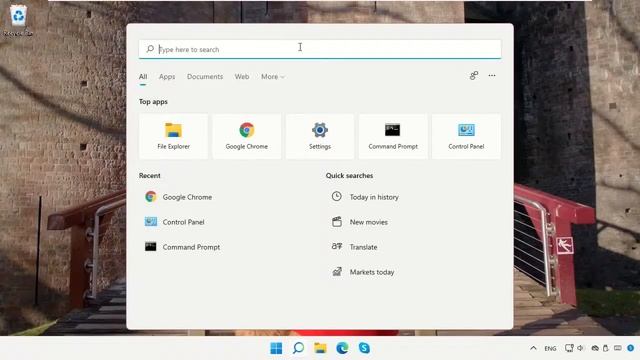Click the USB device icon in system tray

coord(606,348)
